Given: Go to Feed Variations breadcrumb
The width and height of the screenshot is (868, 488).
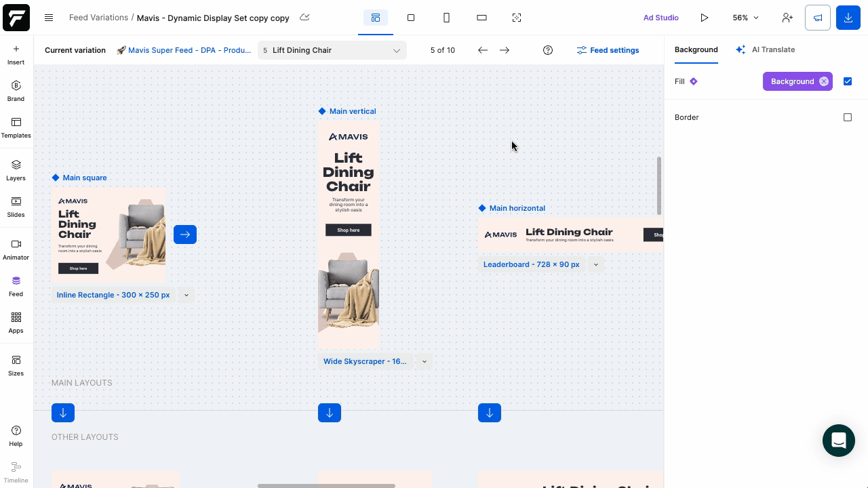Looking at the screenshot, I should (x=98, y=18).
